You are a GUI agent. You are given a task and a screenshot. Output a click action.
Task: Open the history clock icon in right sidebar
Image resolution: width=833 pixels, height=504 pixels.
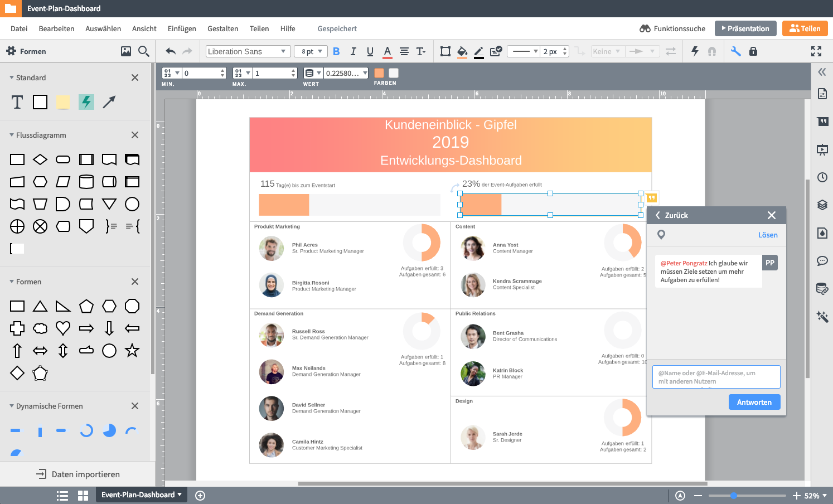[x=822, y=177]
